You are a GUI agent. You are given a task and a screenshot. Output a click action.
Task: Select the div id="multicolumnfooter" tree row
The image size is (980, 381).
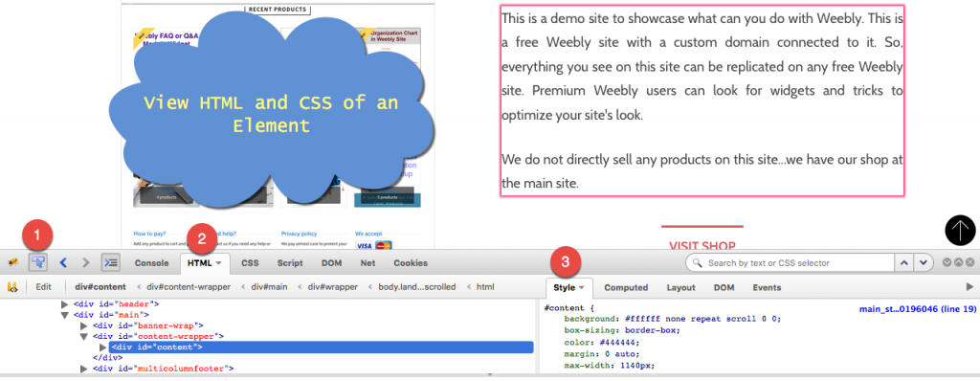point(163,369)
